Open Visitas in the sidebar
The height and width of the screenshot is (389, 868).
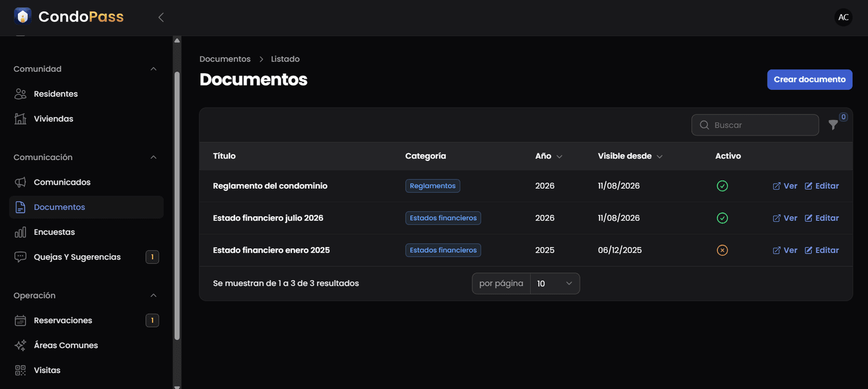point(86,370)
